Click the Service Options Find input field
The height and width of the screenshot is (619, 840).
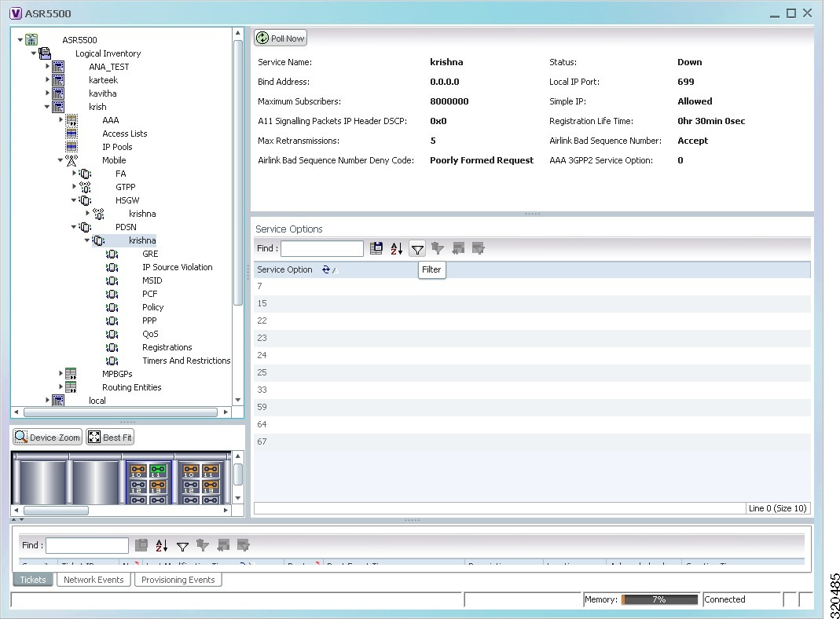pyautogui.click(x=322, y=248)
